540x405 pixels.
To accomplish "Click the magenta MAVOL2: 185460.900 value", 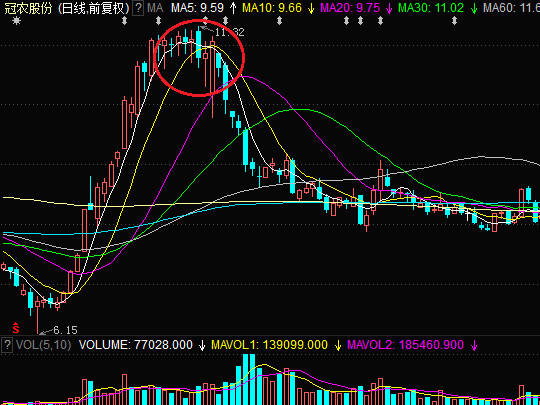I will tap(405, 344).
